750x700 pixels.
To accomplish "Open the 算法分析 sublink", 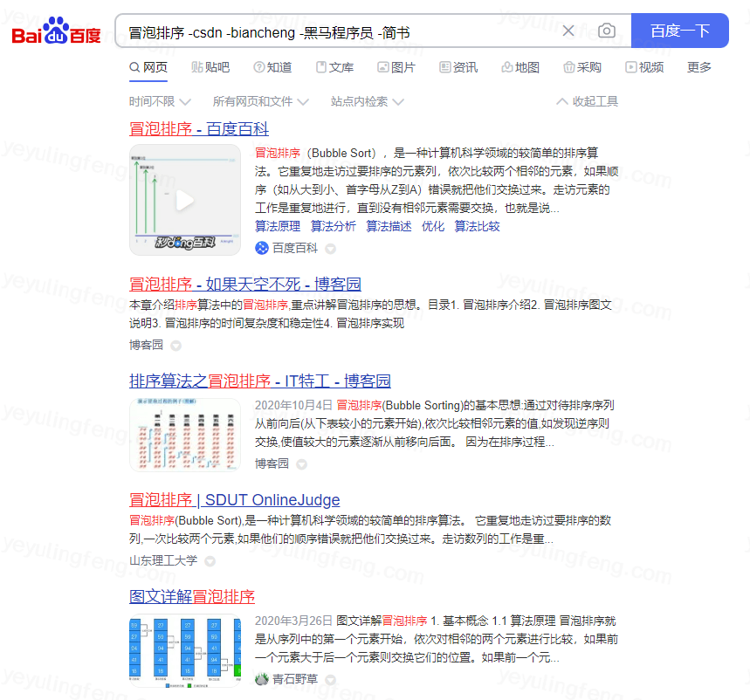I will coord(334,226).
